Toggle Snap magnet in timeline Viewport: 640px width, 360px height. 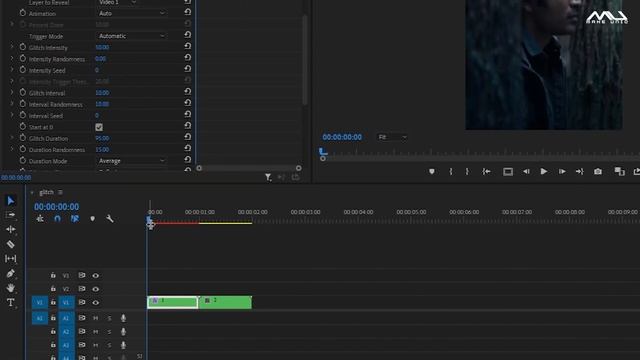tap(57, 219)
